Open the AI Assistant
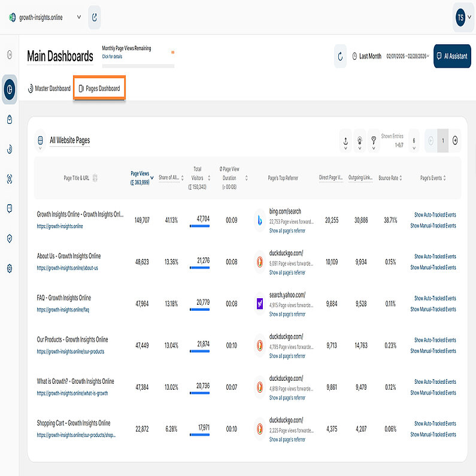This screenshot has width=476, height=476. click(452, 56)
